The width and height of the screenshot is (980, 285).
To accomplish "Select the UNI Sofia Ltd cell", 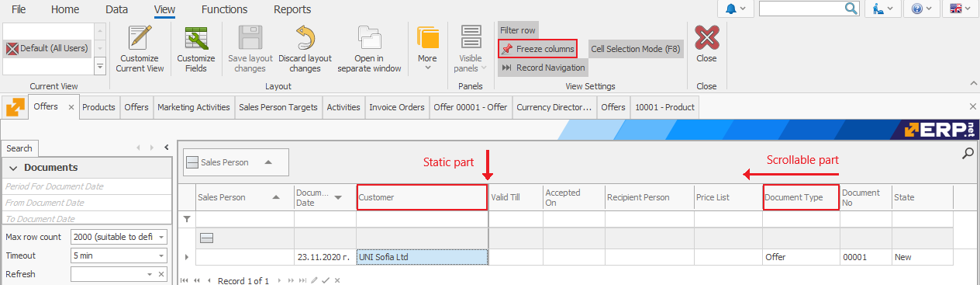I will pos(423,257).
